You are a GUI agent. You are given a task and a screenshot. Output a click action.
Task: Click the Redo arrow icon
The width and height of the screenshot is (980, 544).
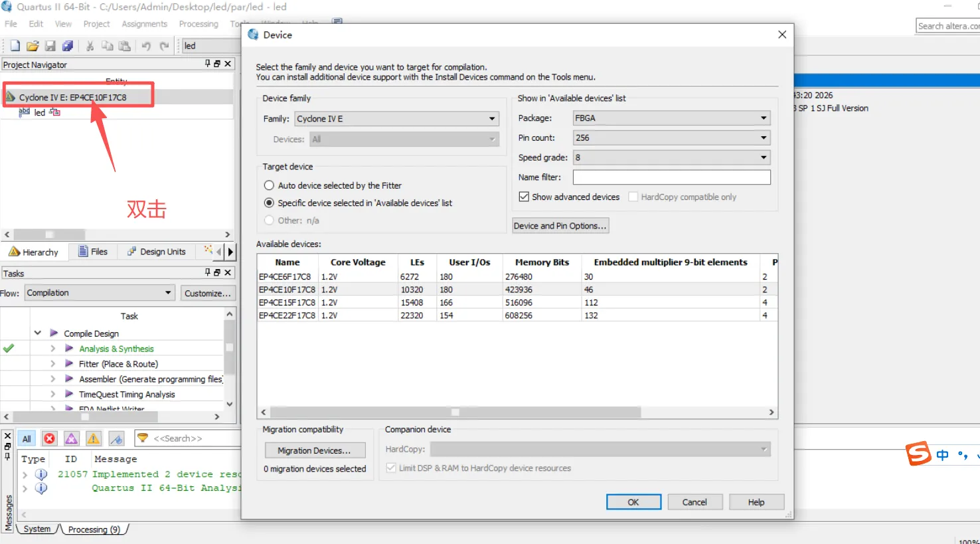[x=164, y=46]
